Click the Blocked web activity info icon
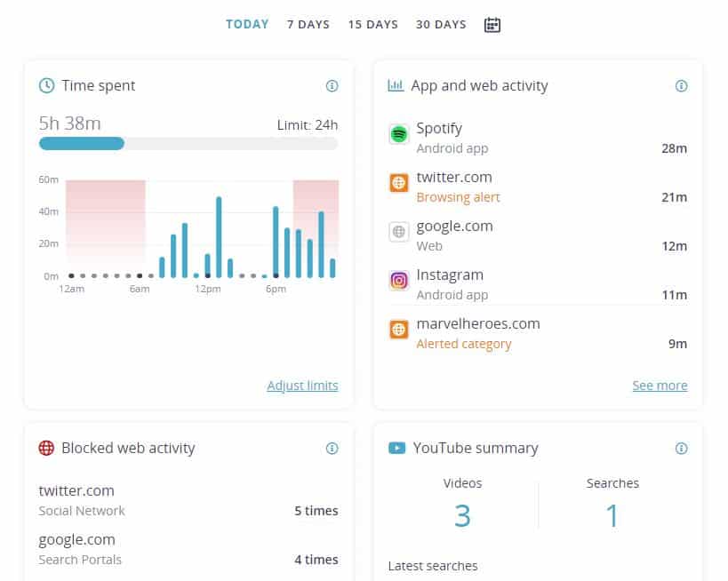The width and height of the screenshot is (728, 581). point(332,449)
